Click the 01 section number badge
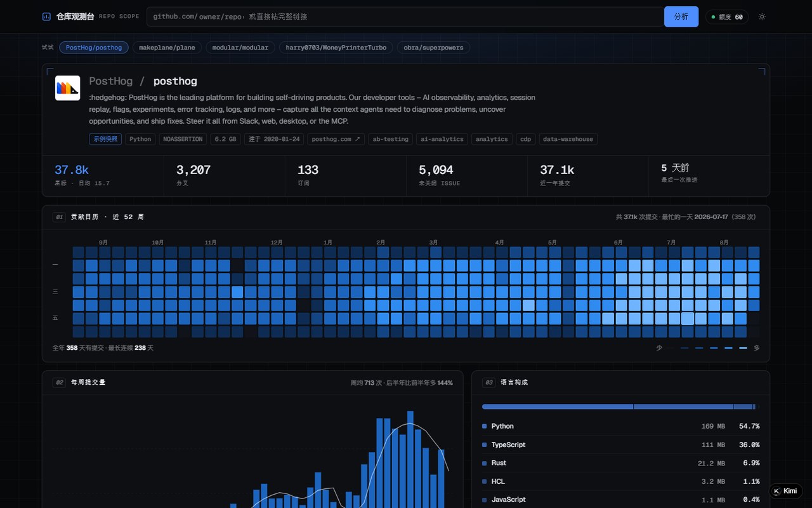Screen dimensions: 812x508 (x=59, y=217)
